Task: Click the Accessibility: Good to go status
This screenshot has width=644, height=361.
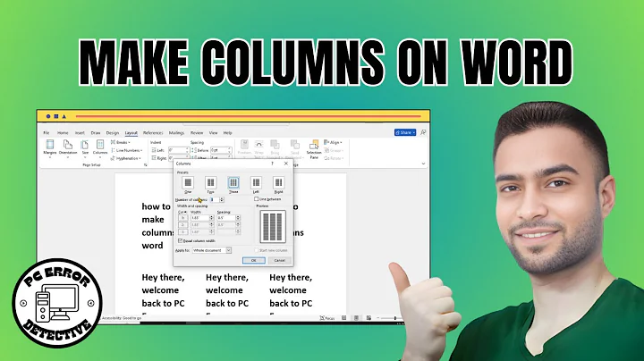Action: pos(122,318)
